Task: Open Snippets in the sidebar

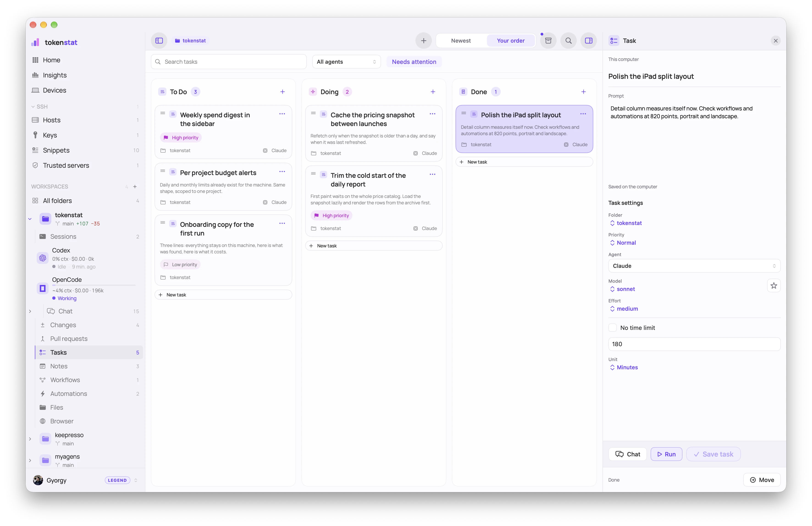Action: click(85, 150)
